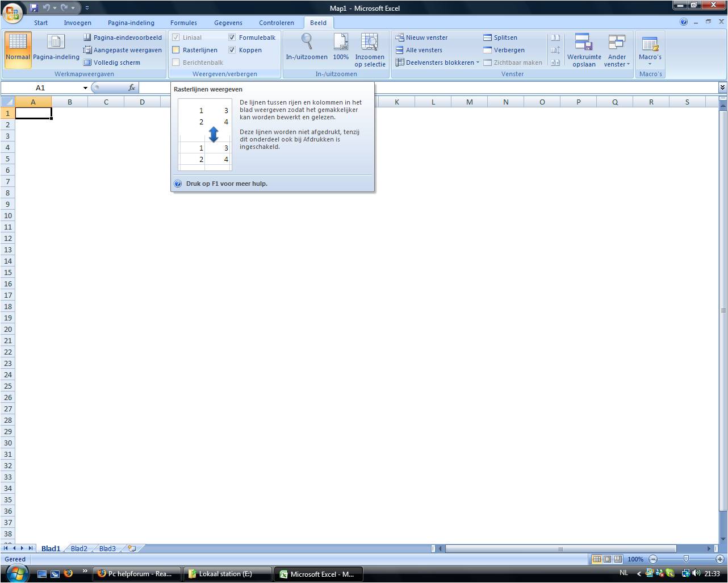Open the Formules ribbon tab

point(184,23)
